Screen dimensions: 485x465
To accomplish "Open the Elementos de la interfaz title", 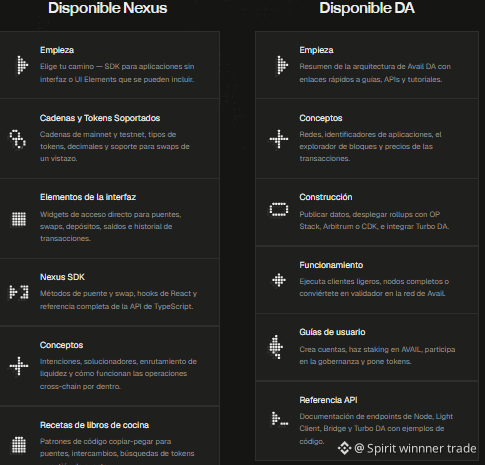I will [x=88, y=197].
